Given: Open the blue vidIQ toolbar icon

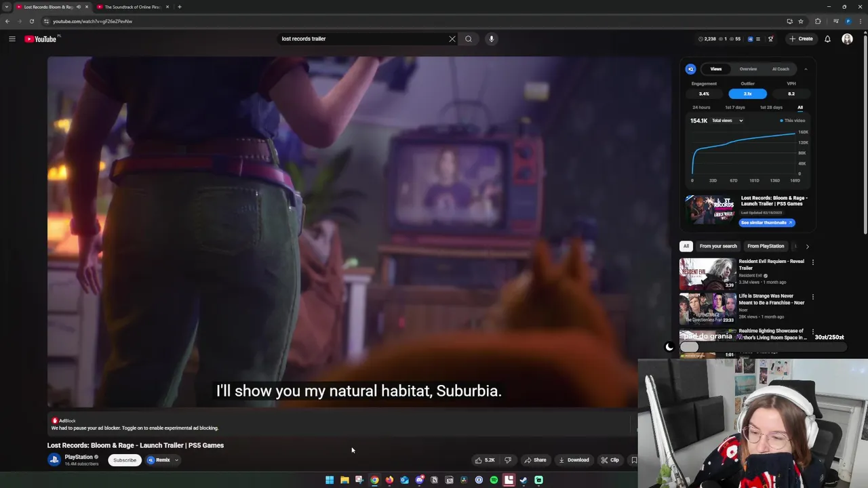Looking at the screenshot, I should (x=750, y=39).
